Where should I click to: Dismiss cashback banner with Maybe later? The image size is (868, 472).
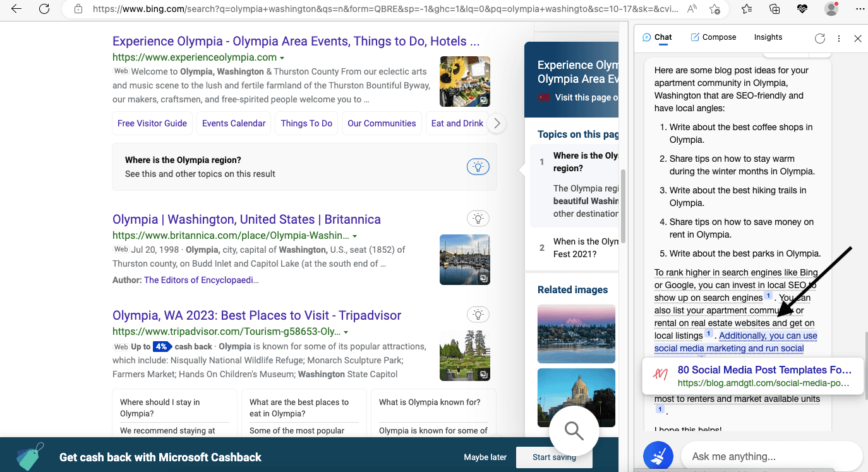485,457
